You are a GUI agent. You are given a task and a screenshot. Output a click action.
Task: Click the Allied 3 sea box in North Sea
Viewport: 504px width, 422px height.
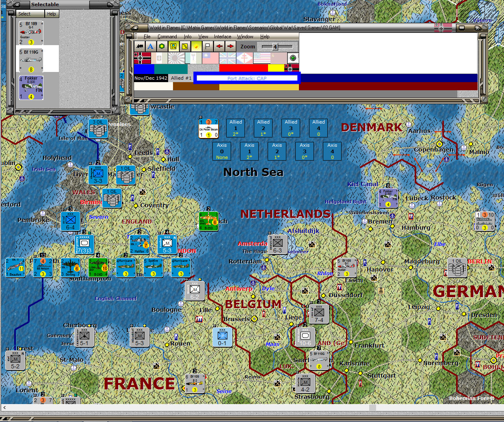[x=291, y=128]
